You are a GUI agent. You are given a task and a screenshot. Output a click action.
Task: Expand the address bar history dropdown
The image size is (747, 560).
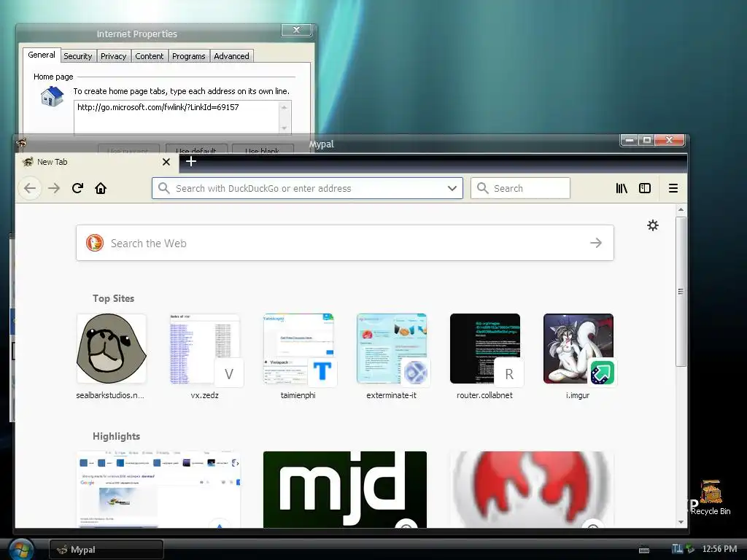pyautogui.click(x=452, y=188)
